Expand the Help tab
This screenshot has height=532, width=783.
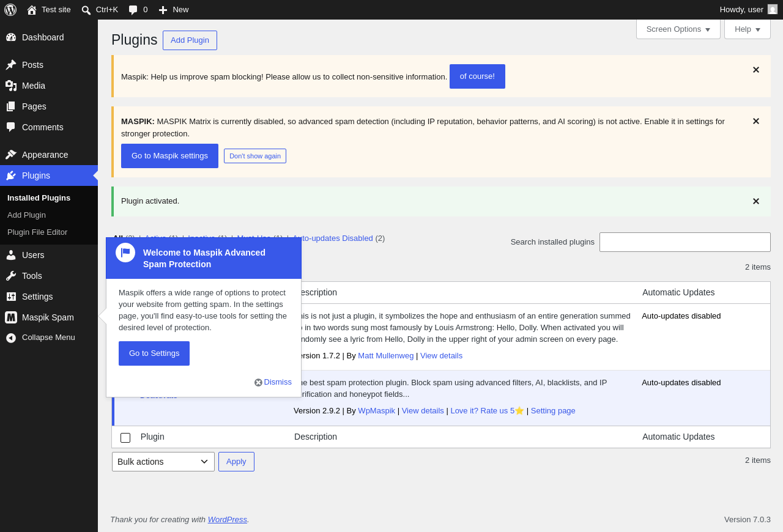pyautogui.click(x=748, y=29)
